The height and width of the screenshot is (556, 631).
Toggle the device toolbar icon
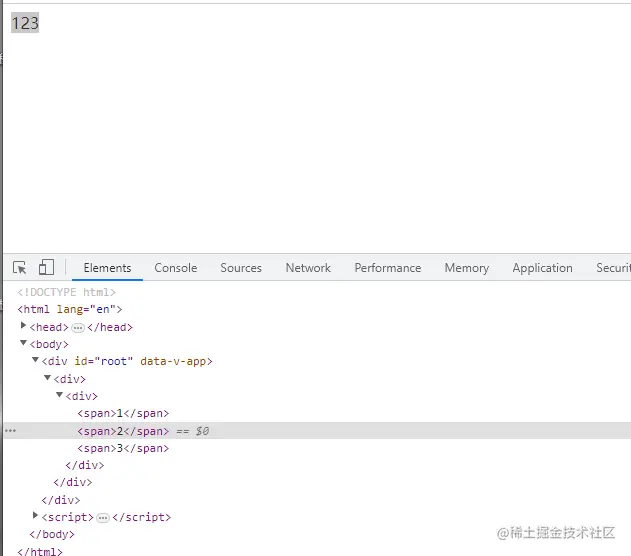[46, 267]
